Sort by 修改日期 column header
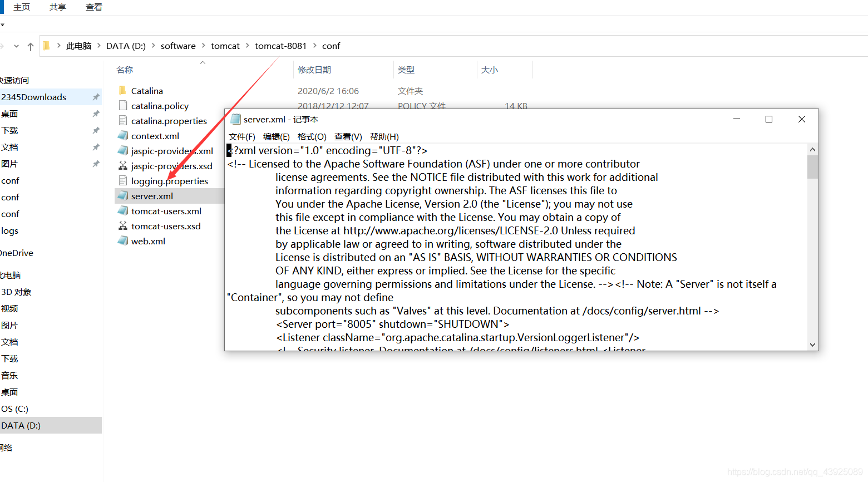Screen dimensions: 868x482 314,70
